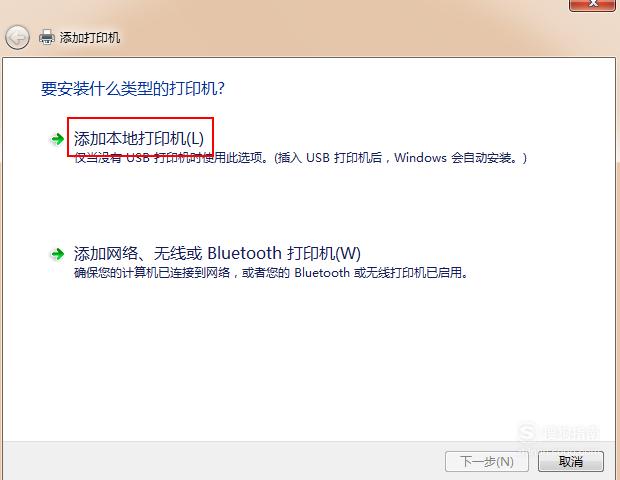
Task: Click green arrow beside the Bluetooth printer option
Action: pos(58,254)
